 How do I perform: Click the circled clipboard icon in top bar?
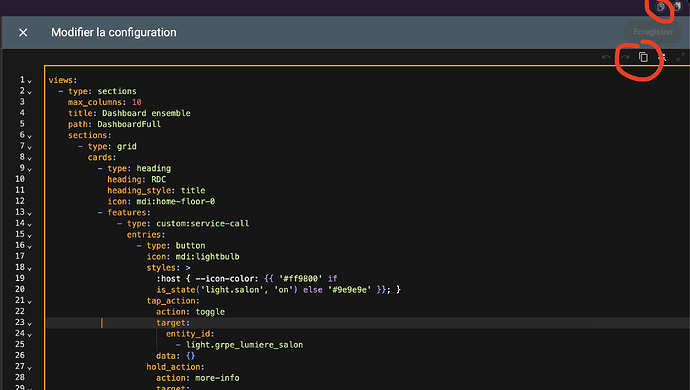click(x=661, y=7)
